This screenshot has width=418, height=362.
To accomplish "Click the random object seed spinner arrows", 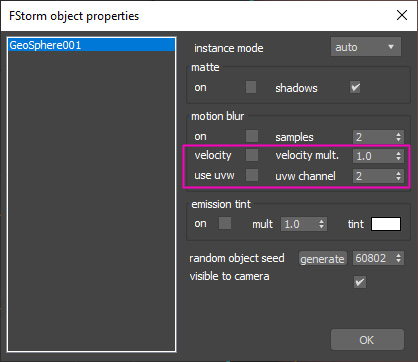I will [x=399, y=258].
